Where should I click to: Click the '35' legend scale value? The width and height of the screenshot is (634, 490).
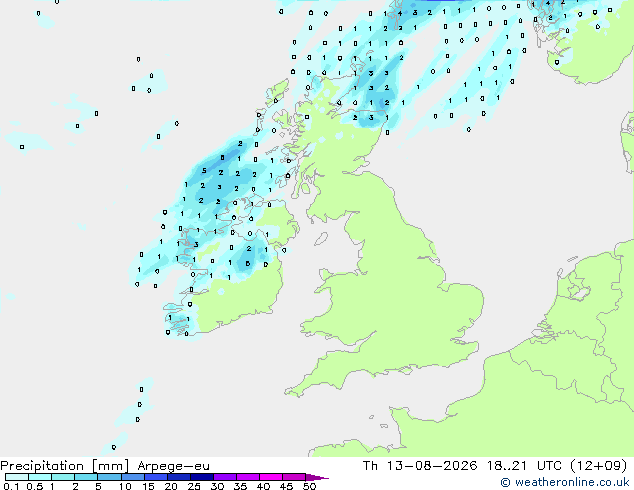click(240, 486)
